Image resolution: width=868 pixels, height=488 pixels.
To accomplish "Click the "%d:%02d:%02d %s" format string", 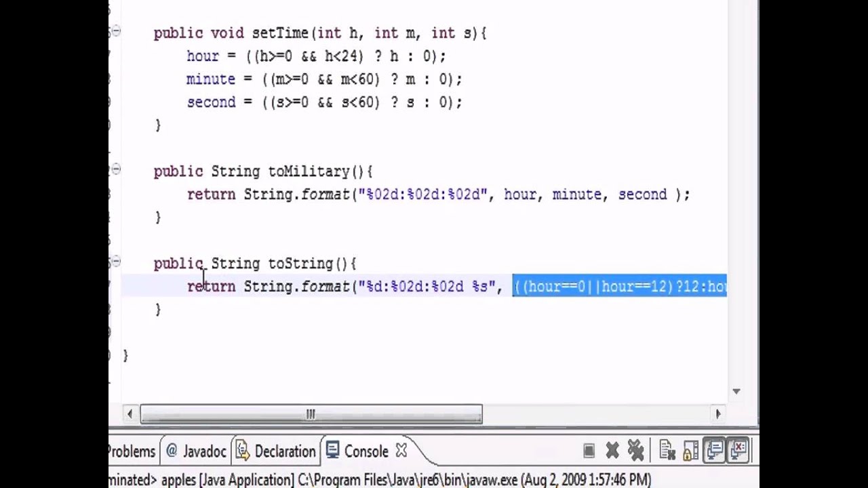I will pyautogui.click(x=427, y=287).
